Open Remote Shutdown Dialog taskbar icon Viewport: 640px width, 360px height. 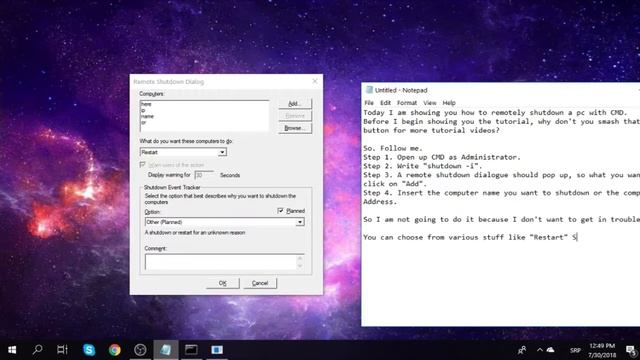coord(217,350)
